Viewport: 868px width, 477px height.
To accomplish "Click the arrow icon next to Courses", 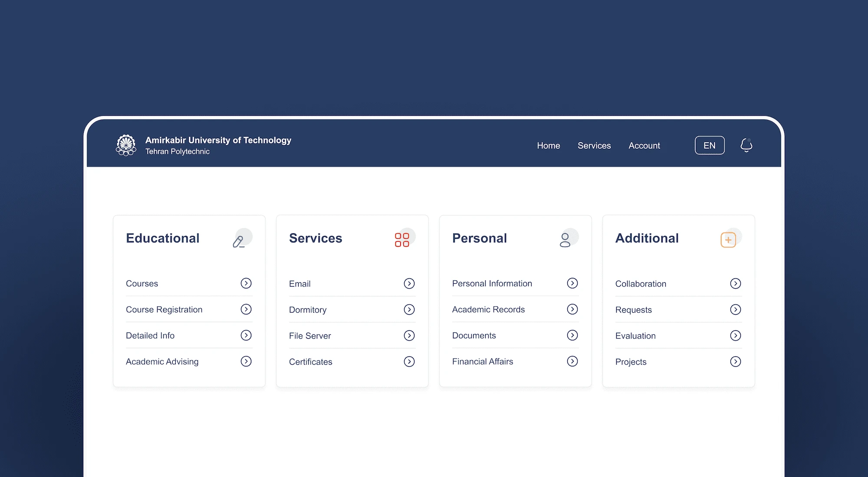I will 246,283.
